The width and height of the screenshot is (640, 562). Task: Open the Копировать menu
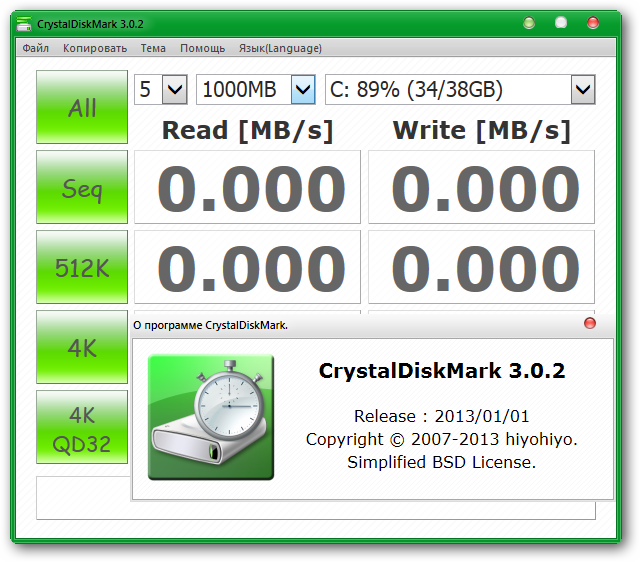pyautogui.click(x=95, y=48)
